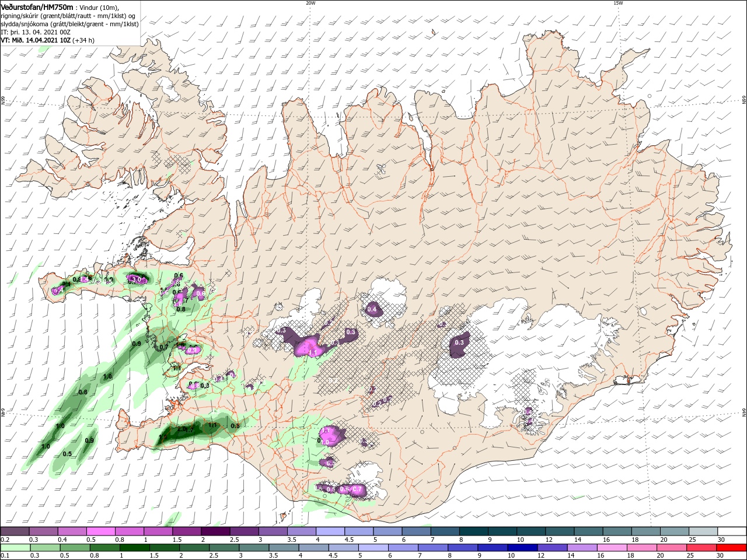Click the 'Veðurstofan/HM750m' title text

click(x=37, y=6)
